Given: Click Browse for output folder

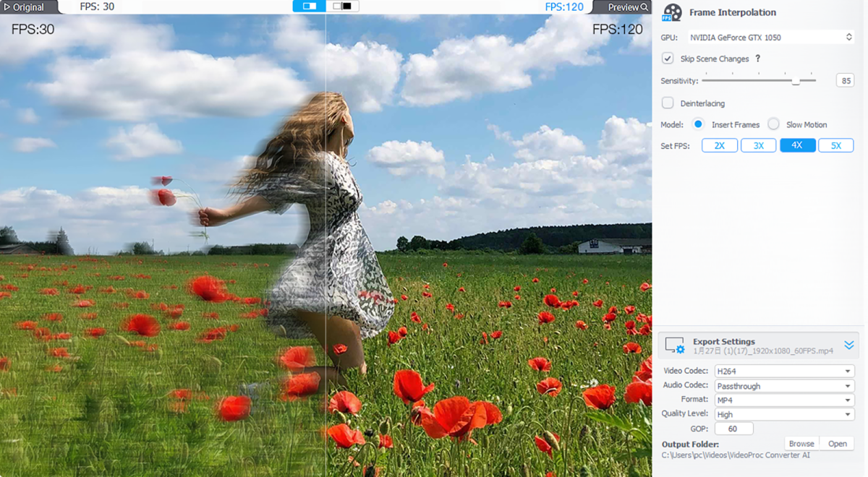Looking at the screenshot, I should [x=801, y=444].
